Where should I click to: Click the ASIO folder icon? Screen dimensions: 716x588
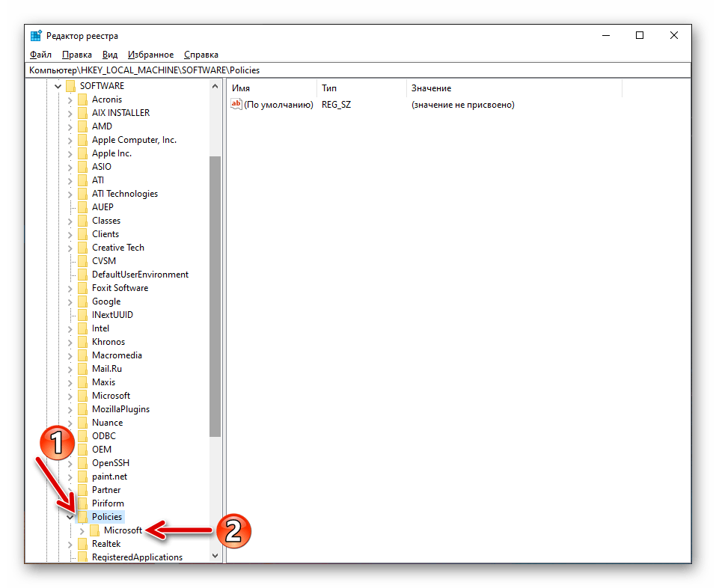coord(82,167)
